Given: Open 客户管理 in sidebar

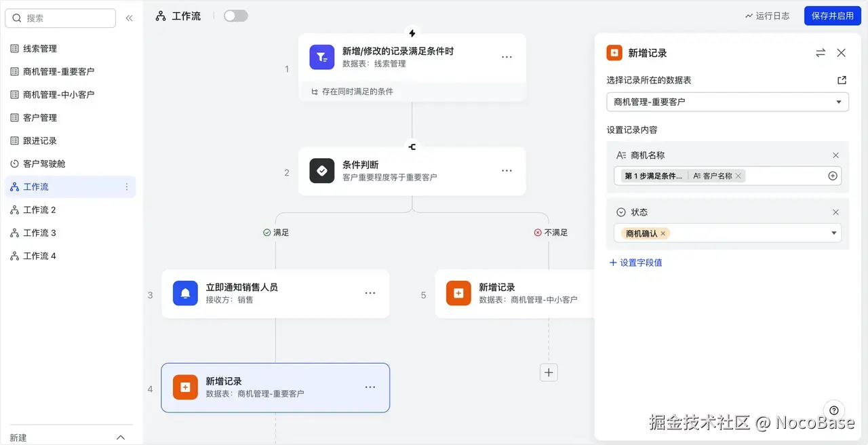Looking at the screenshot, I should pyautogui.click(x=70, y=117).
